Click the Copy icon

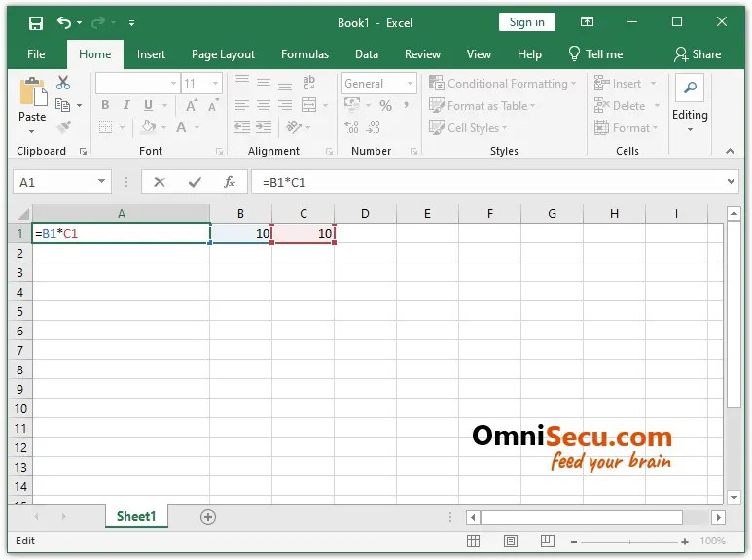(x=63, y=105)
